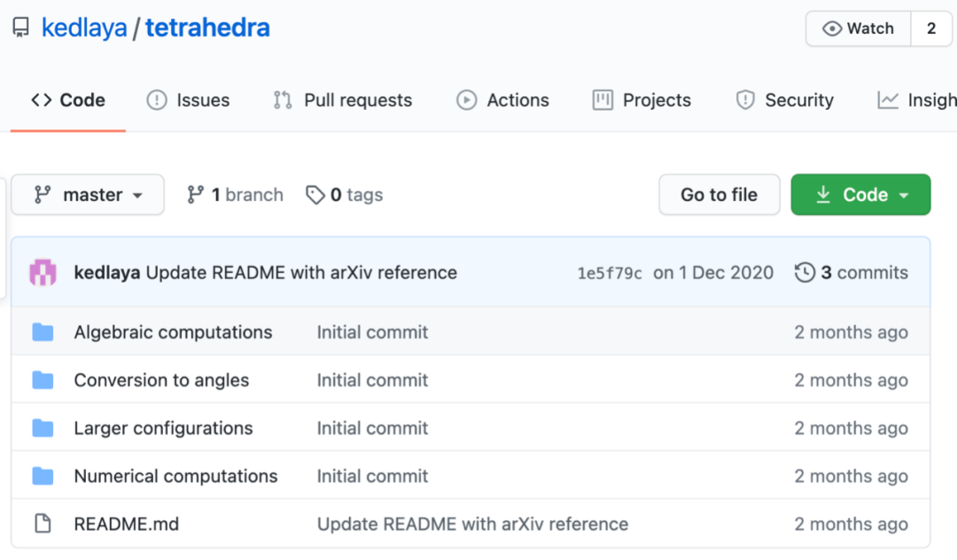Open the Pull requests tab
Screen dimensions: 957x560
click(343, 100)
